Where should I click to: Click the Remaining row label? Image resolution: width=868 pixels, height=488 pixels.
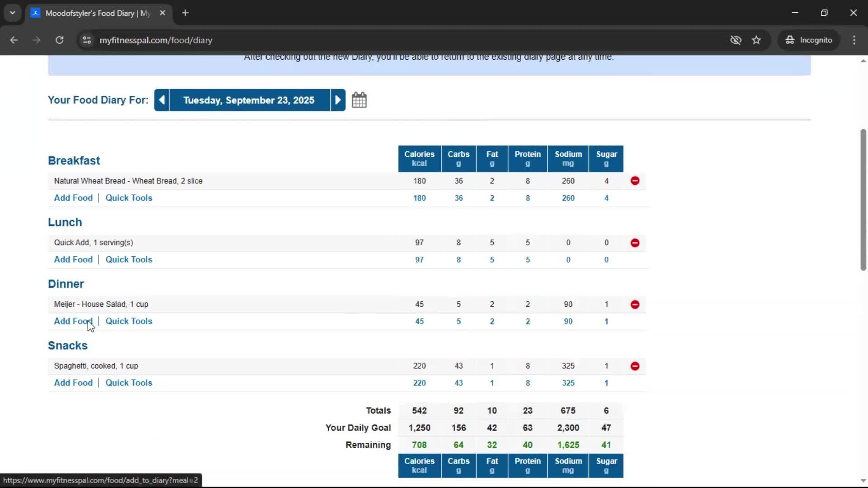click(x=368, y=445)
